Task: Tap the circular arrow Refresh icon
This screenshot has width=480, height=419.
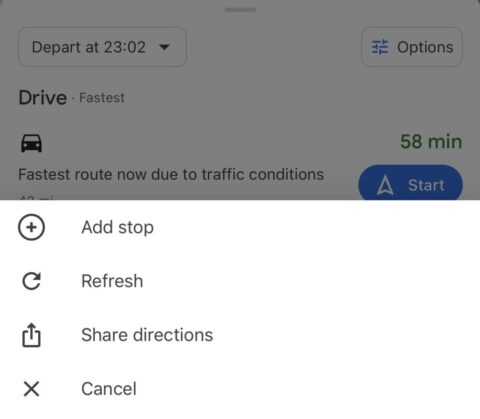Action: pyautogui.click(x=31, y=281)
